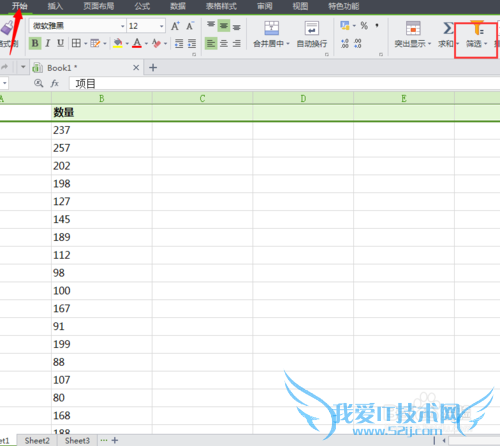Click the increase decimal places icon
Viewport: 500px width, 446px height.
[x=345, y=43]
